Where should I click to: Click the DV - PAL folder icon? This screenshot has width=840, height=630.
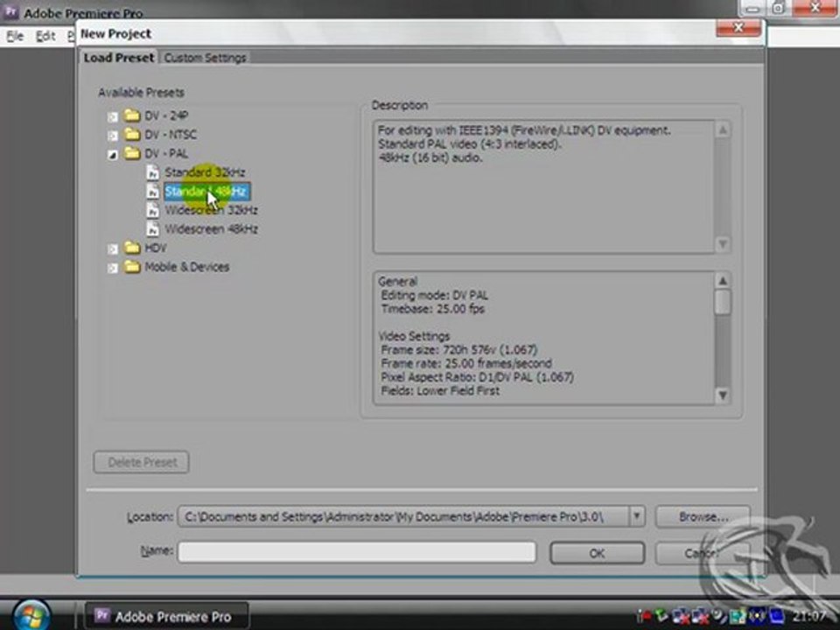coord(132,153)
